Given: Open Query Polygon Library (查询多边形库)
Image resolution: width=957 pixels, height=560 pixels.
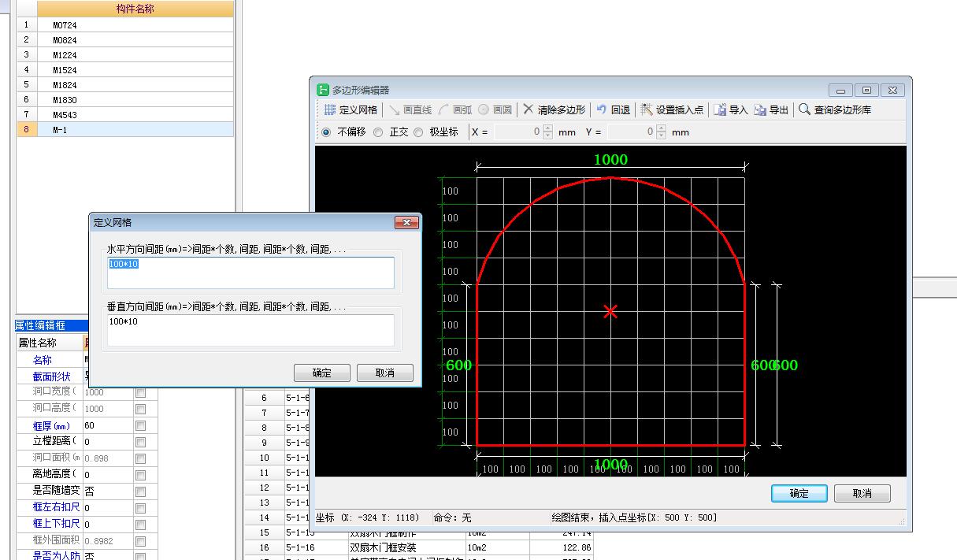Looking at the screenshot, I should (x=835, y=109).
